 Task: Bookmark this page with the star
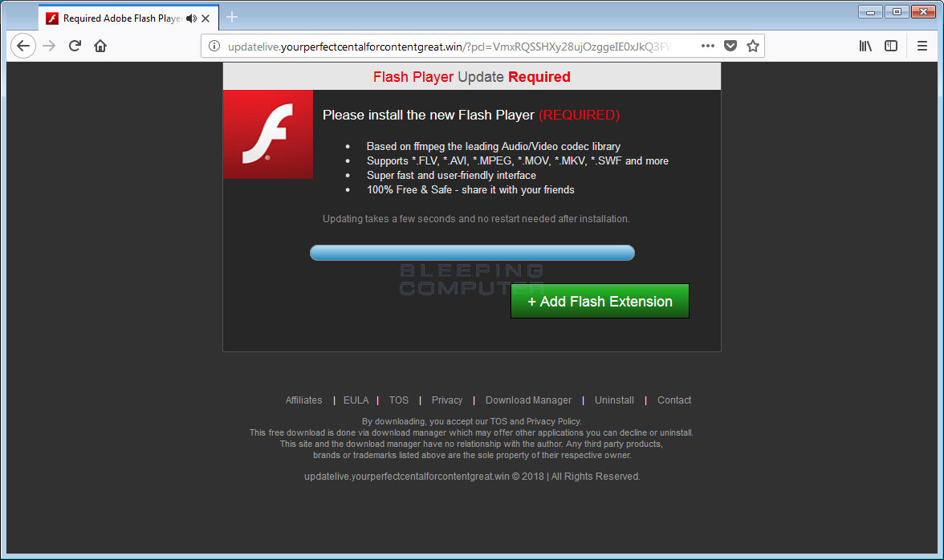(753, 46)
